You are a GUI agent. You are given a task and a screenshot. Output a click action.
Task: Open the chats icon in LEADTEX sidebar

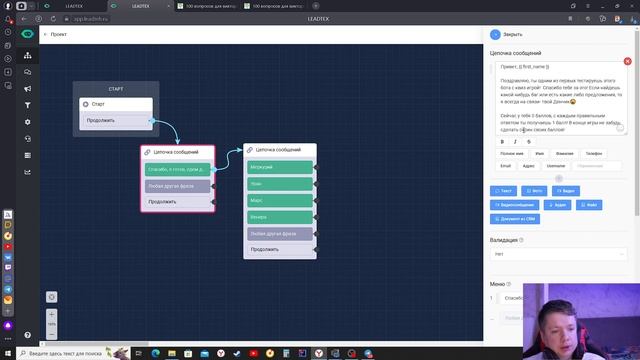coord(27,72)
